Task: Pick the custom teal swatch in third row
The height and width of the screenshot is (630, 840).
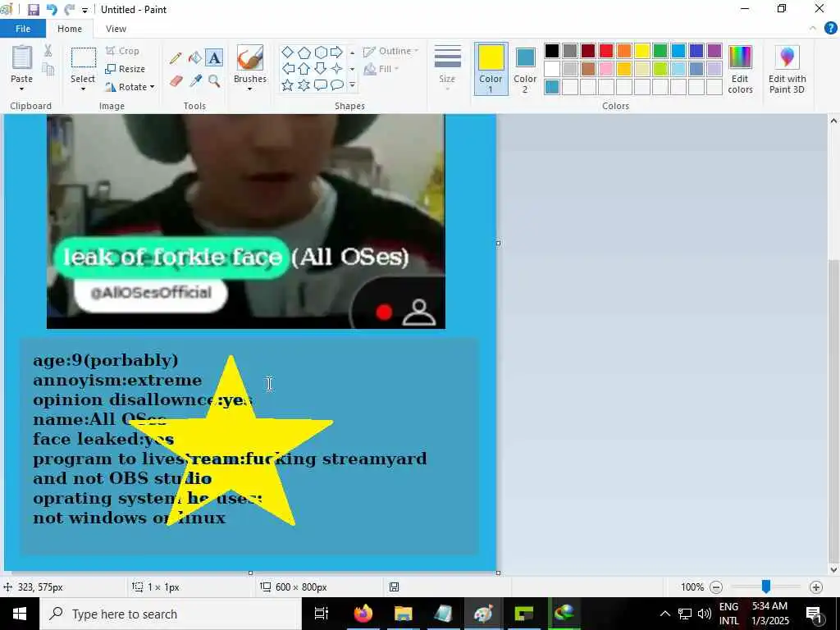Action: pyautogui.click(x=552, y=86)
